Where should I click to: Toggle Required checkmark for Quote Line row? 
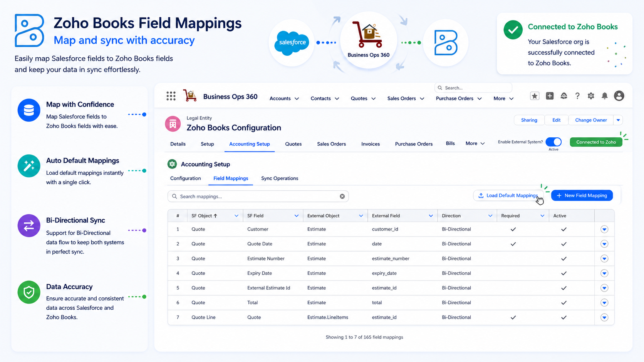click(x=513, y=317)
